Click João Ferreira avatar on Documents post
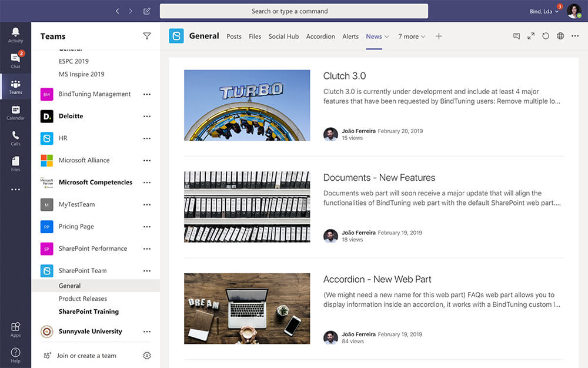 point(330,236)
